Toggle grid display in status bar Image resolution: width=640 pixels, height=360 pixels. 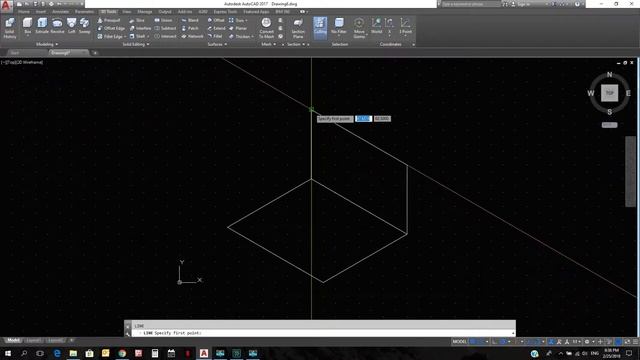click(473, 342)
